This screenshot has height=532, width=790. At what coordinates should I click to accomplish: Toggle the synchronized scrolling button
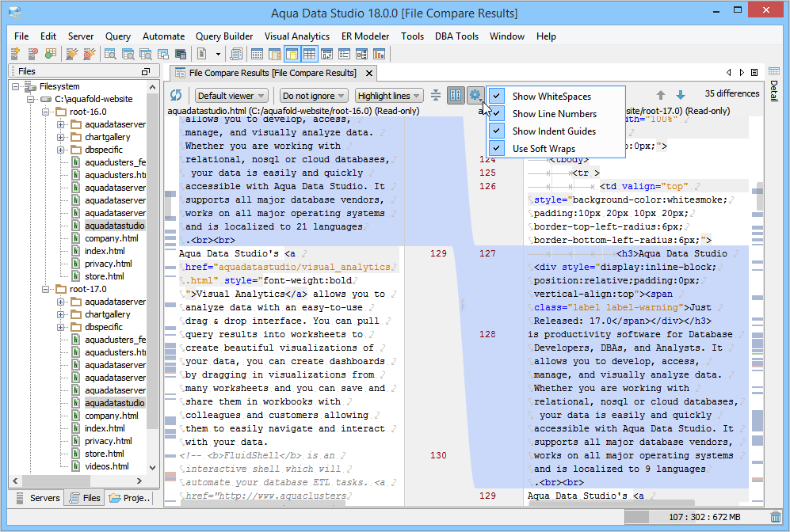(456, 95)
